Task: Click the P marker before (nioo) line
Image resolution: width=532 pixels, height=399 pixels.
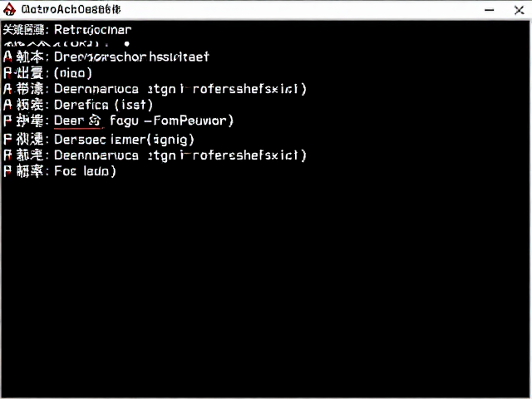Action: click(7, 73)
